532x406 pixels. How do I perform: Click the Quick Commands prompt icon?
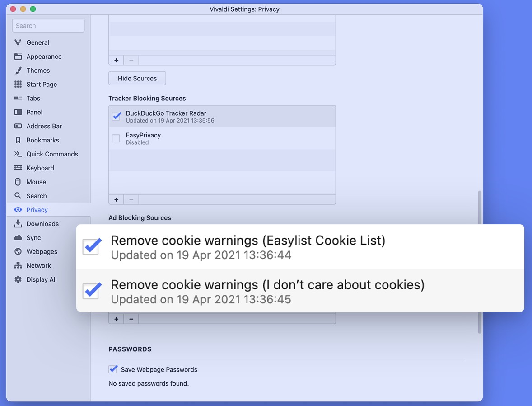click(x=18, y=154)
